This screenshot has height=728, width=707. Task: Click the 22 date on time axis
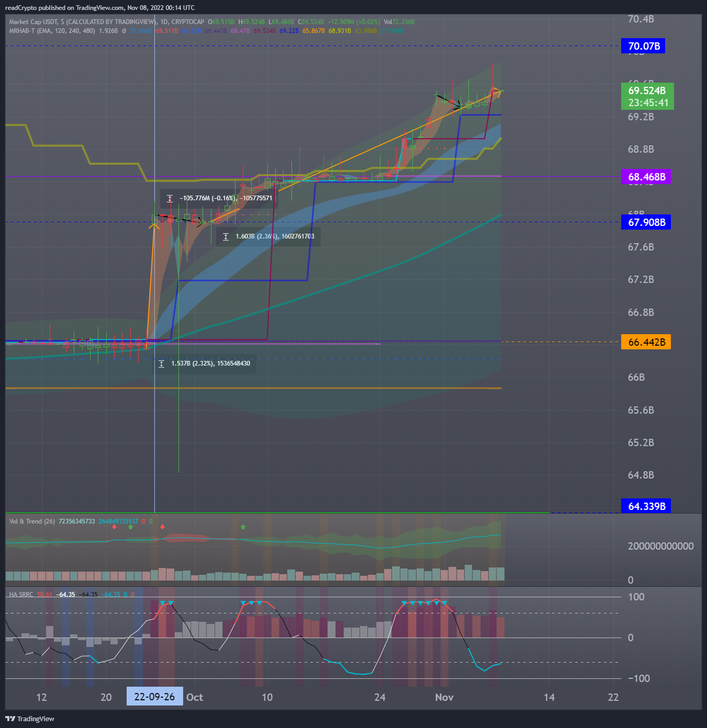pyautogui.click(x=613, y=697)
